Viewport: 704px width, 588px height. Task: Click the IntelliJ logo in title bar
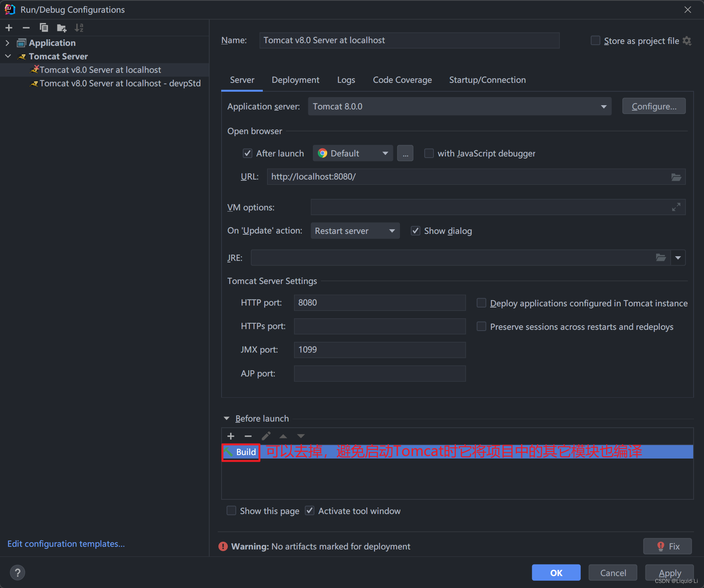pyautogui.click(x=10, y=9)
